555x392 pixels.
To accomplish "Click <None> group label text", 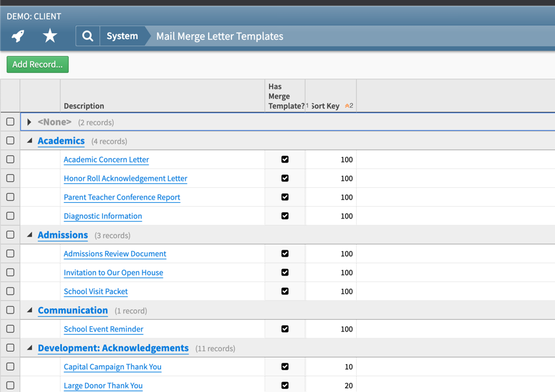I will [x=55, y=122].
